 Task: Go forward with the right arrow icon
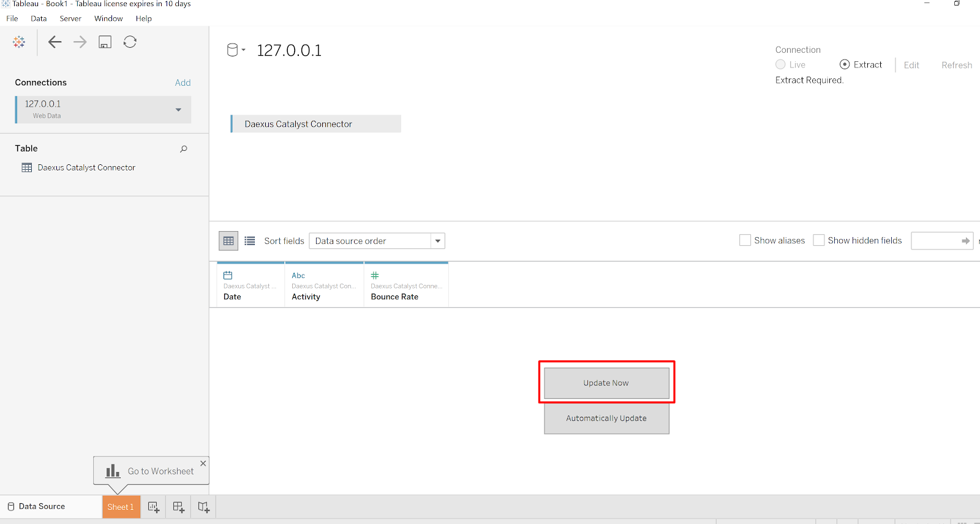coord(80,42)
